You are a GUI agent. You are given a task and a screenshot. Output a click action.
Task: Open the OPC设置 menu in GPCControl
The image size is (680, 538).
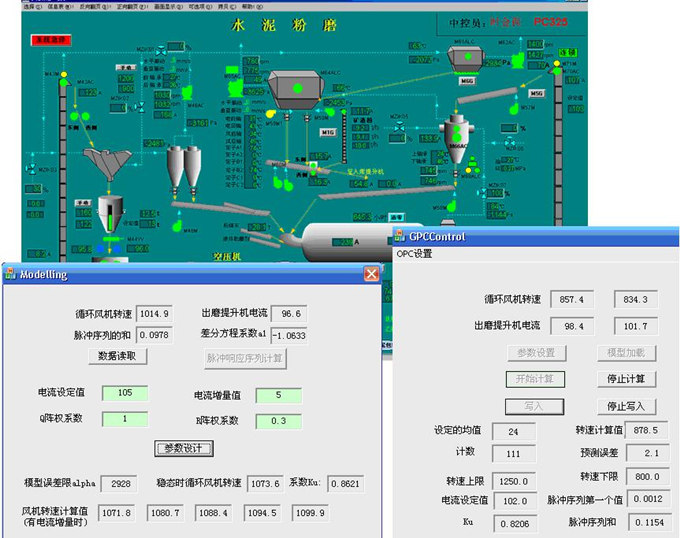pos(414,254)
